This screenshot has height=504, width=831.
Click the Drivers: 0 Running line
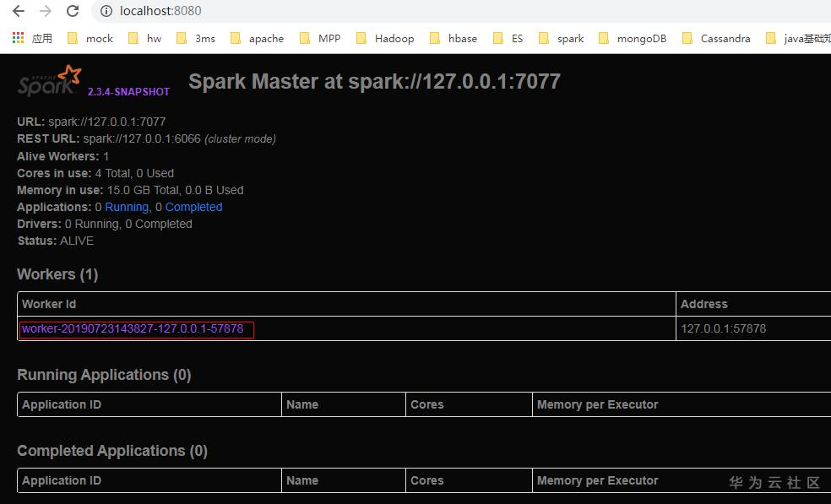[105, 225]
